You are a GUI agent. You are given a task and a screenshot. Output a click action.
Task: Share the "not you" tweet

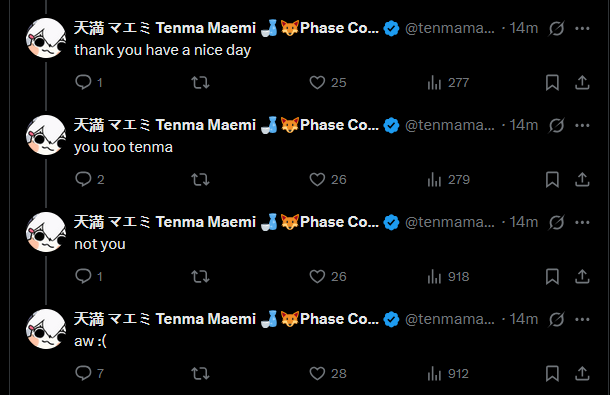[582, 276]
